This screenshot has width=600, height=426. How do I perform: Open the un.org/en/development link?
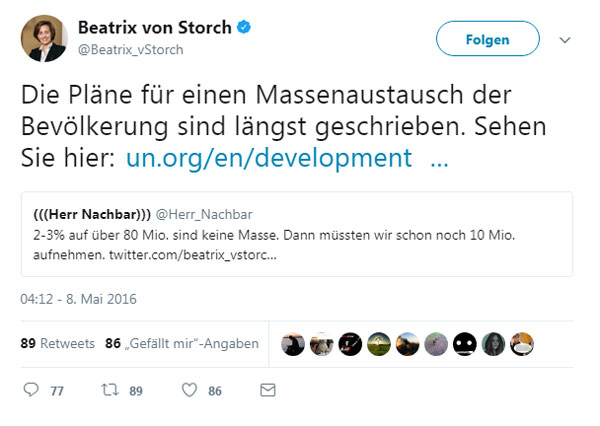pos(269,157)
